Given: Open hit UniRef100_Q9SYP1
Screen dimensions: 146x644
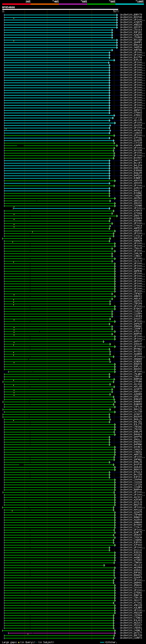Looking at the screenshot, I should (131, 27).
